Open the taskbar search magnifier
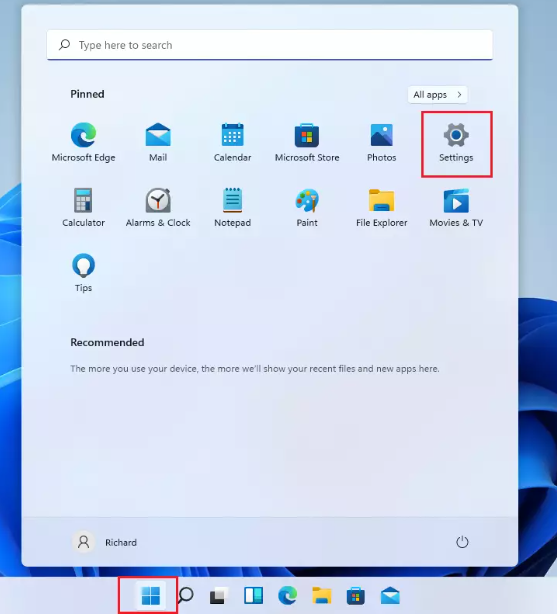 point(185,596)
